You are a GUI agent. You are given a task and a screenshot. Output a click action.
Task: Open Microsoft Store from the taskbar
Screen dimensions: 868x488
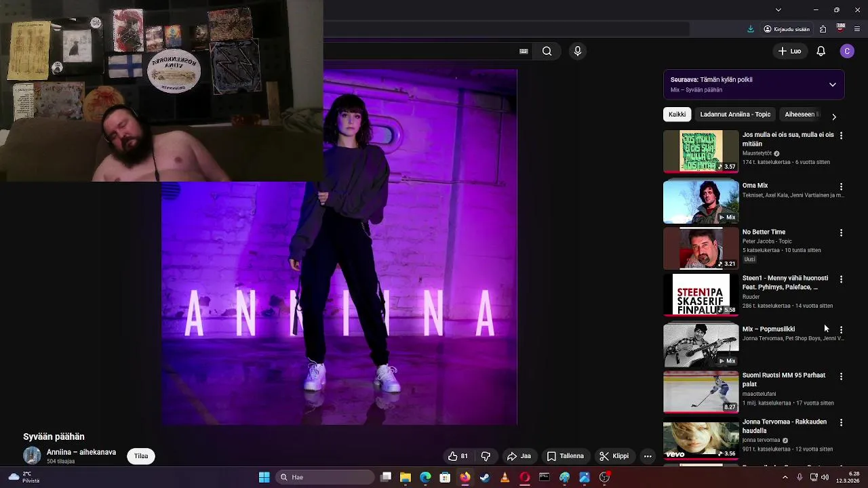(445, 477)
